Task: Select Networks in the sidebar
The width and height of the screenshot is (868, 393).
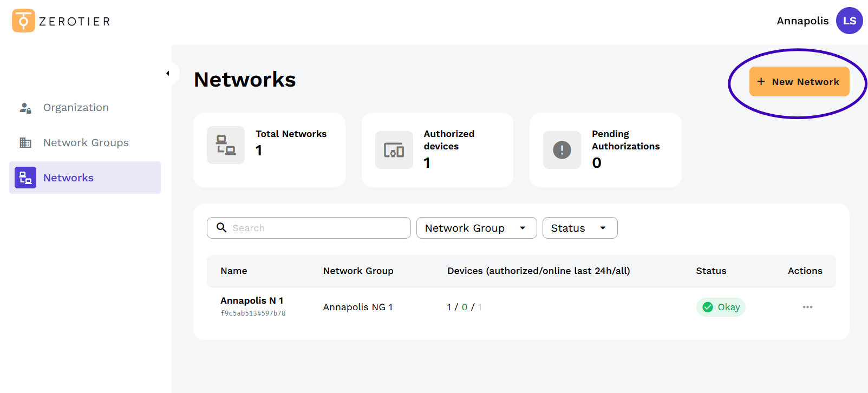Action: [x=85, y=178]
